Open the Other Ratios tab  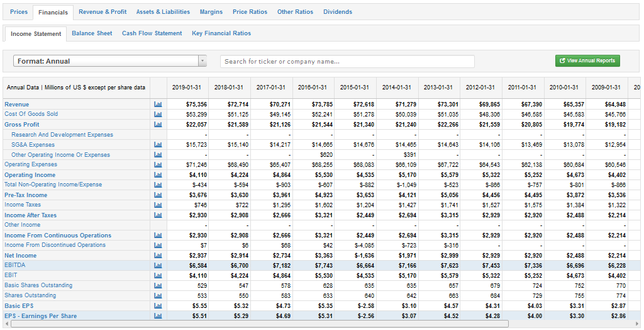click(x=296, y=12)
